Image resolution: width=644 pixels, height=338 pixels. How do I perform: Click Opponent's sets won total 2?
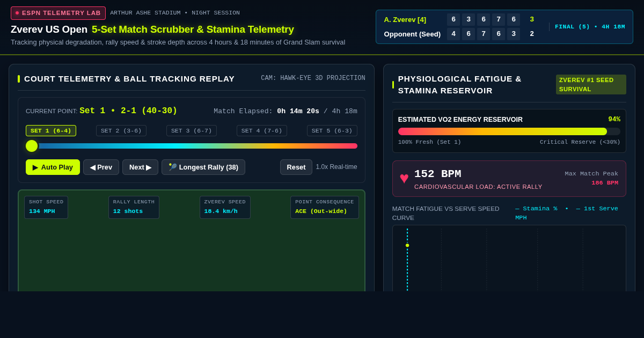pyautogui.click(x=532, y=34)
